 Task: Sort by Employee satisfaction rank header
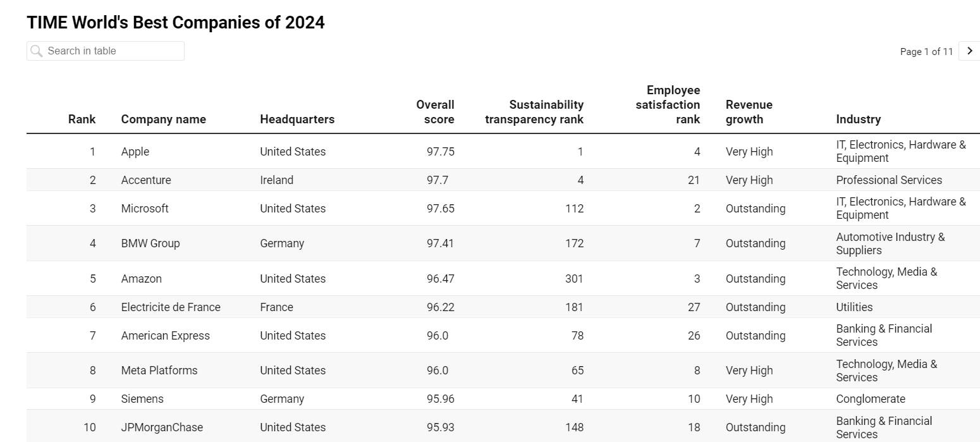pos(668,104)
